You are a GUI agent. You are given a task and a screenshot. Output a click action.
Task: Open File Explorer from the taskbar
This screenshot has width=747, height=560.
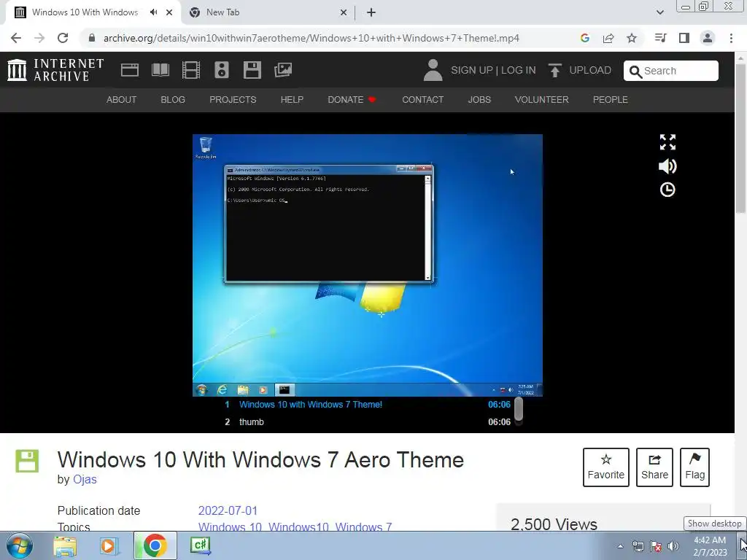point(65,546)
